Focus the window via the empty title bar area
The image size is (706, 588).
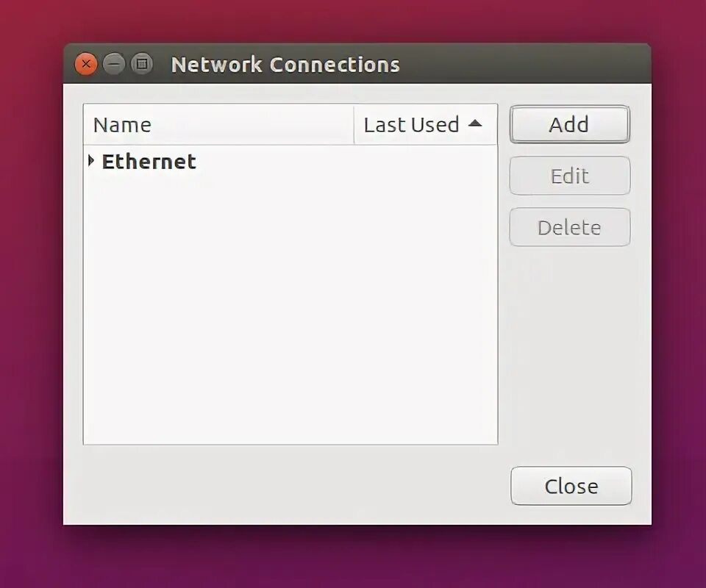tap(522, 64)
